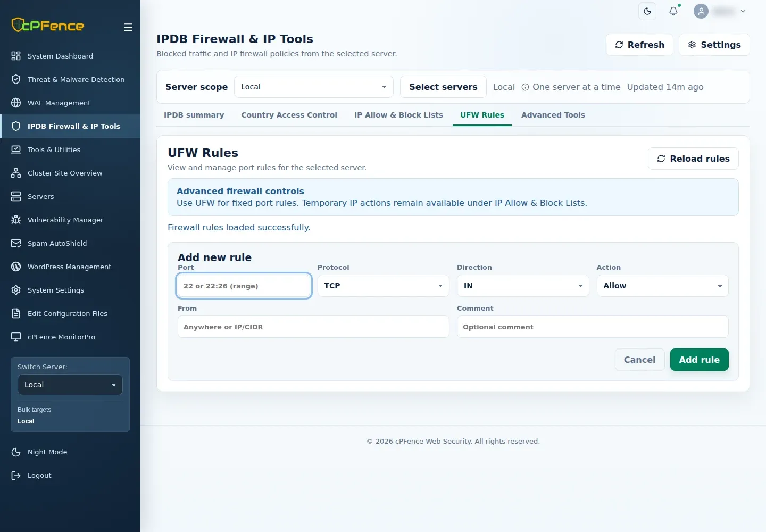
Task: Open the Settings button at top right
Action: coord(714,45)
